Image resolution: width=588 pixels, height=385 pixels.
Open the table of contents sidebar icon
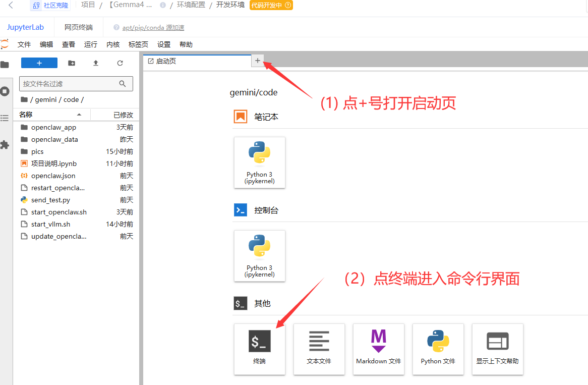5,118
